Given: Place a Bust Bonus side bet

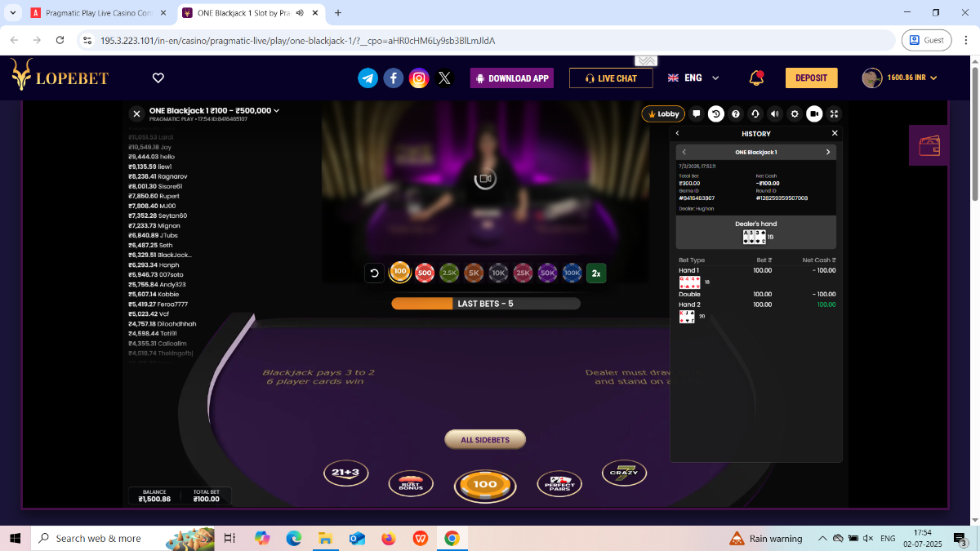Looking at the screenshot, I should [411, 484].
